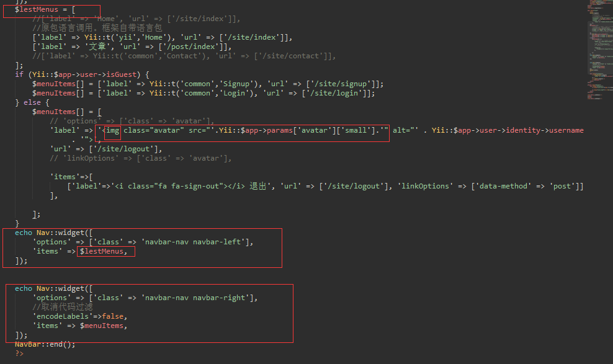
Task: Click the closing PHP tag
Action: [x=19, y=353]
